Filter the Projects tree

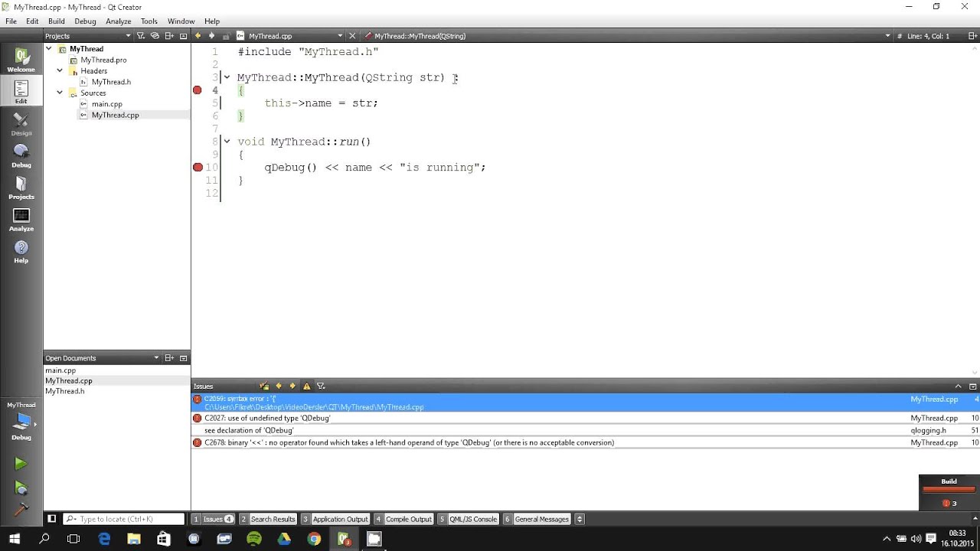point(141,36)
